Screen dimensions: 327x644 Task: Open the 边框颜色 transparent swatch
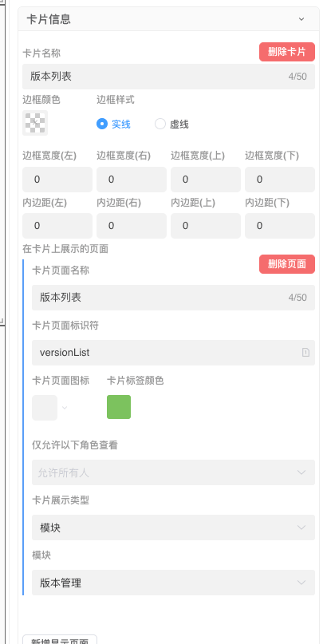[35, 123]
